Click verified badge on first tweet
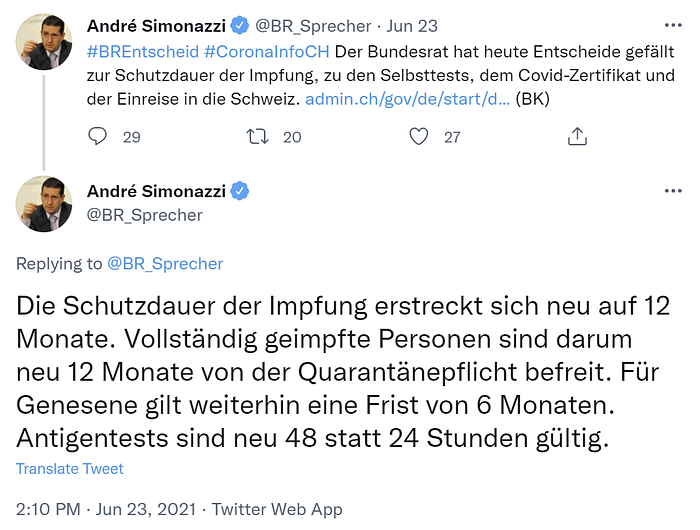 [x=240, y=25]
